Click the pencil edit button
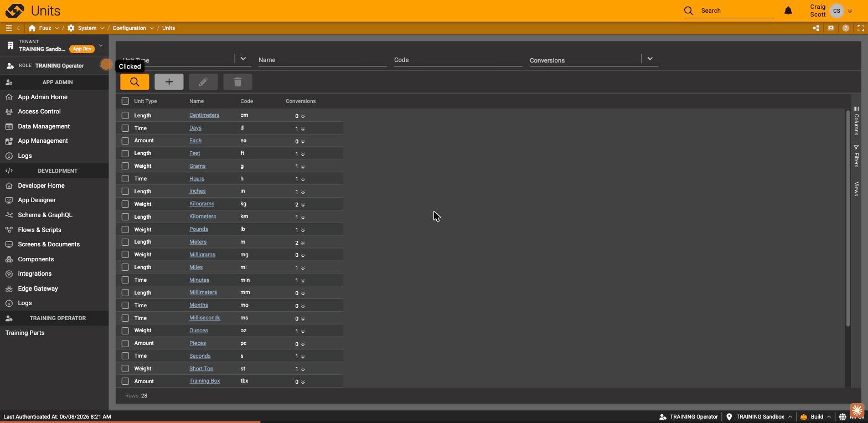Screen dimensions: 868x423 [203, 82]
